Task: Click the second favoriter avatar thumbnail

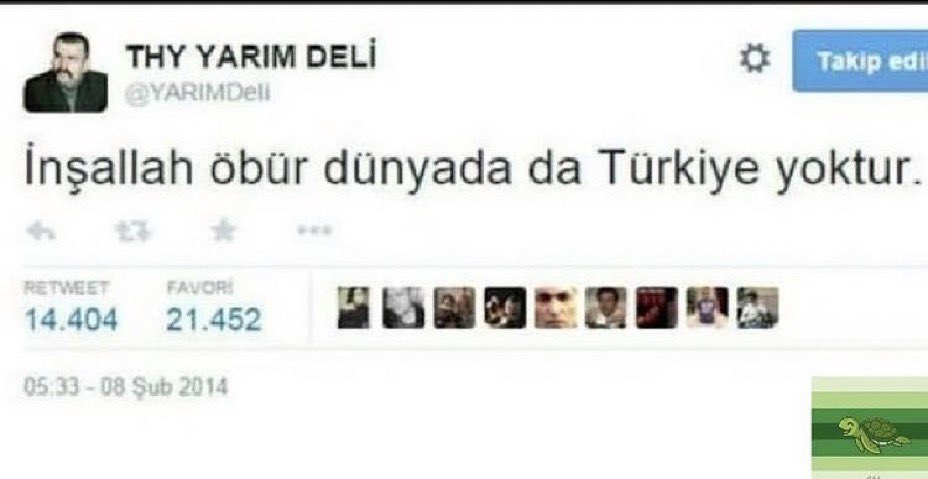Action: coord(403,307)
